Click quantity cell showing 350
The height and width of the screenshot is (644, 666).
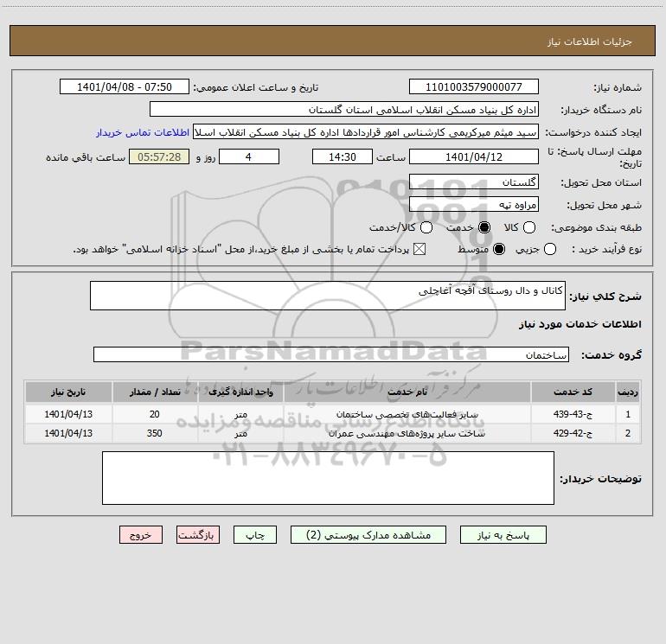155,433
